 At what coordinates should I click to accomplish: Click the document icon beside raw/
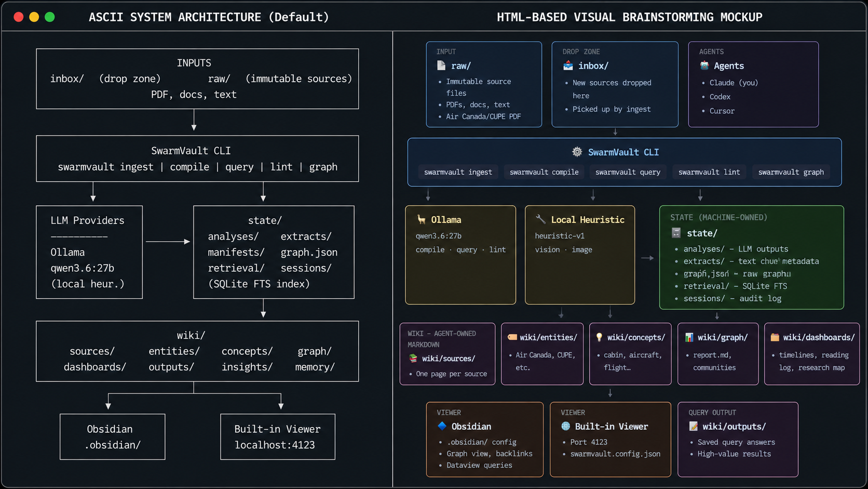pyautogui.click(x=441, y=65)
